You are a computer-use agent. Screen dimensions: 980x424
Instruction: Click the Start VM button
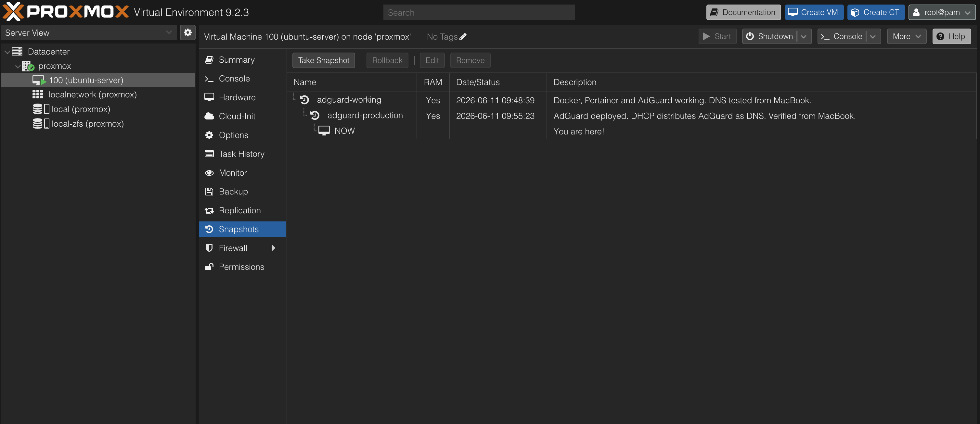click(717, 36)
